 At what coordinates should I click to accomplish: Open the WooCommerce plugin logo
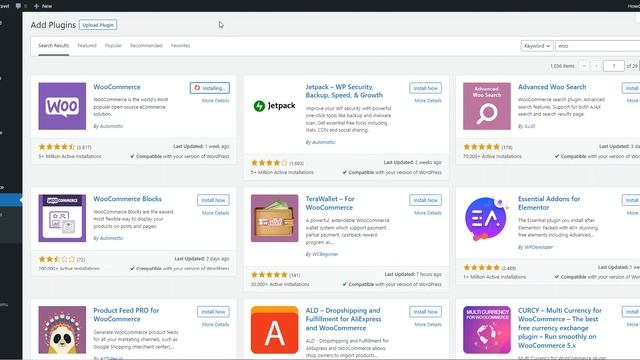(x=62, y=106)
